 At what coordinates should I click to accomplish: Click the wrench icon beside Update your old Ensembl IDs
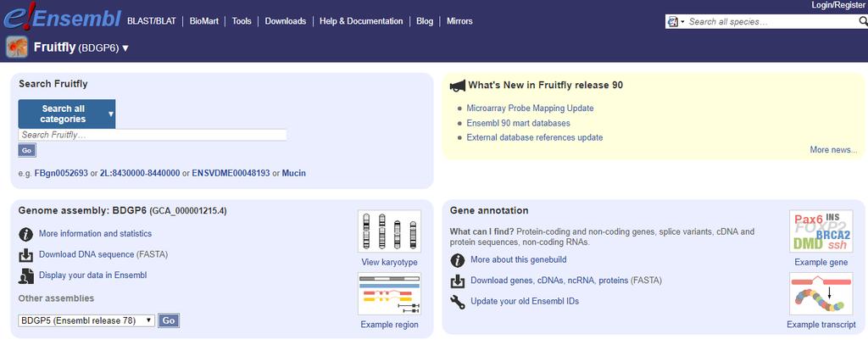457,302
